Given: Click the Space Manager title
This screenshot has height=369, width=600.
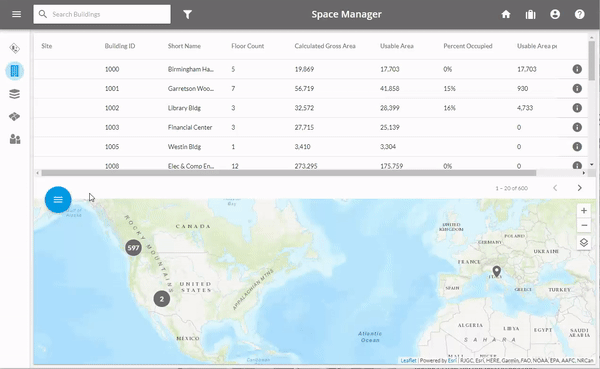Looking at the screenshot, I should 346,14.
